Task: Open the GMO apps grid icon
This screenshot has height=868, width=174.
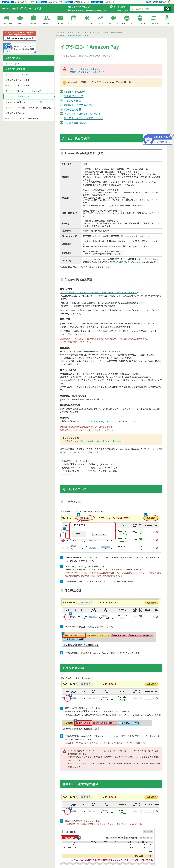Action: 142,2
